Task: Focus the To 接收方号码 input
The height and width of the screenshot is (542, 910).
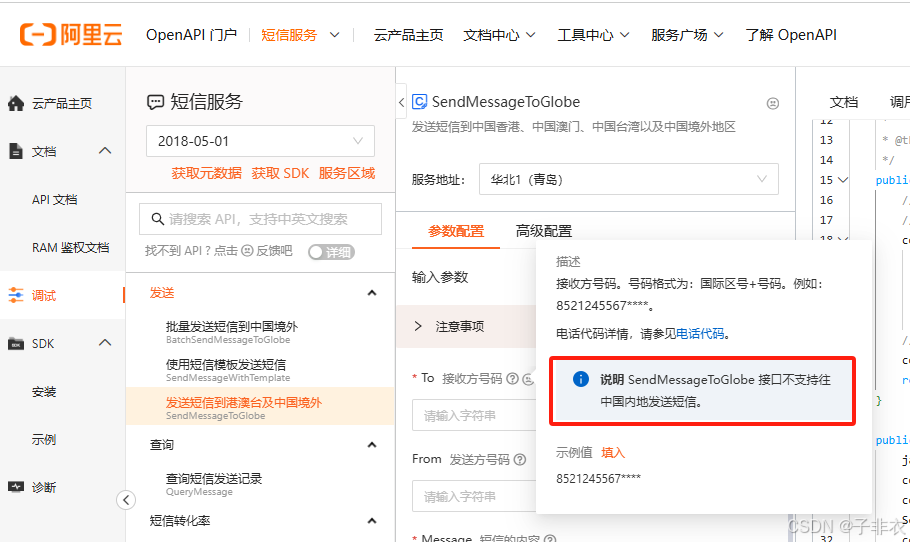Action: (474, 415)
